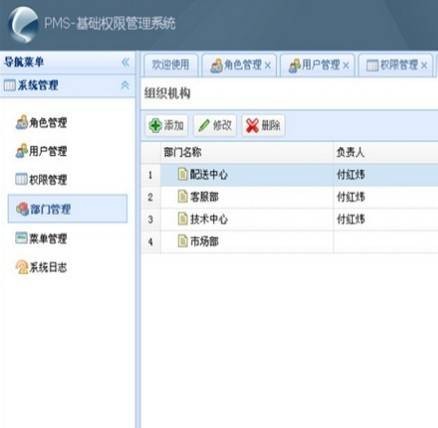Image resolution: width=438 pixels, height=428 pixels.
Task: Click the 部门名称 column header
Action: pyautogui.click(x=247, y=152)
